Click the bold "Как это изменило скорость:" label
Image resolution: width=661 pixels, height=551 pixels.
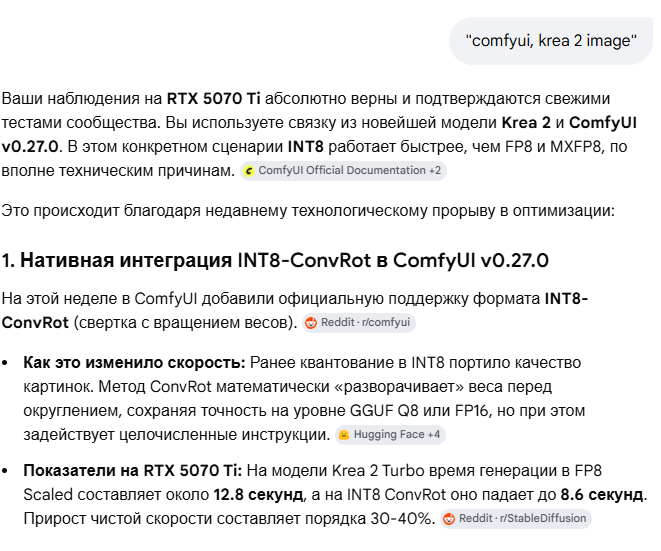click(134, 363)
